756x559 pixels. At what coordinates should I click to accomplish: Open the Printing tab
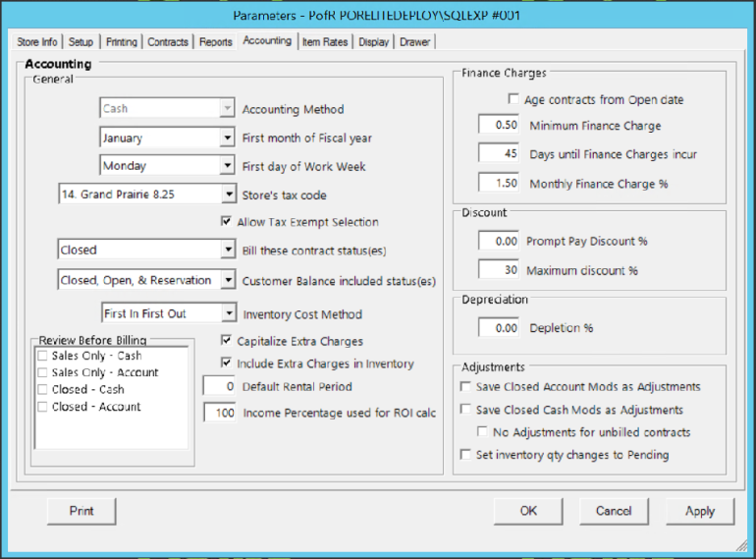[x=122, y=42]
